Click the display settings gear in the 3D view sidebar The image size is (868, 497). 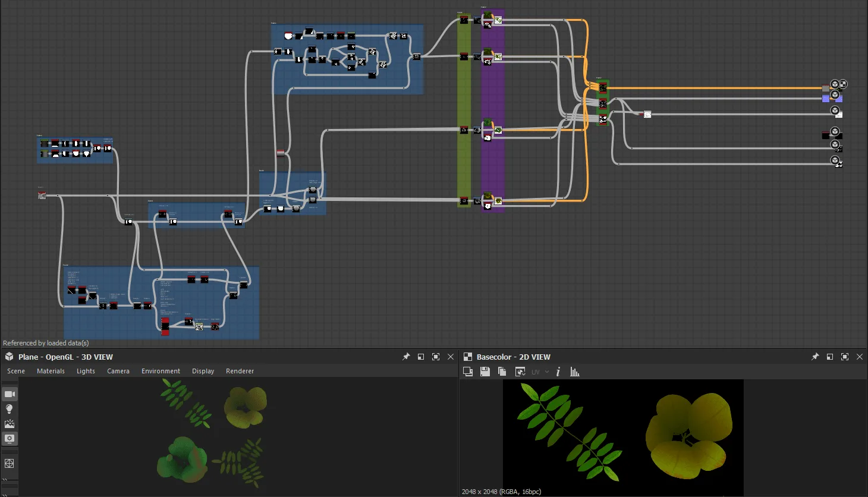pos(10,438)
